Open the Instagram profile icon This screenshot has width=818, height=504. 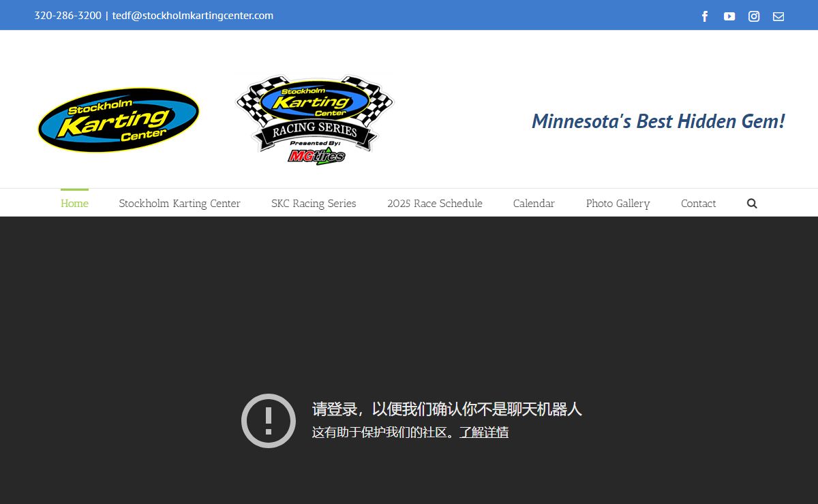pos(754,16)
